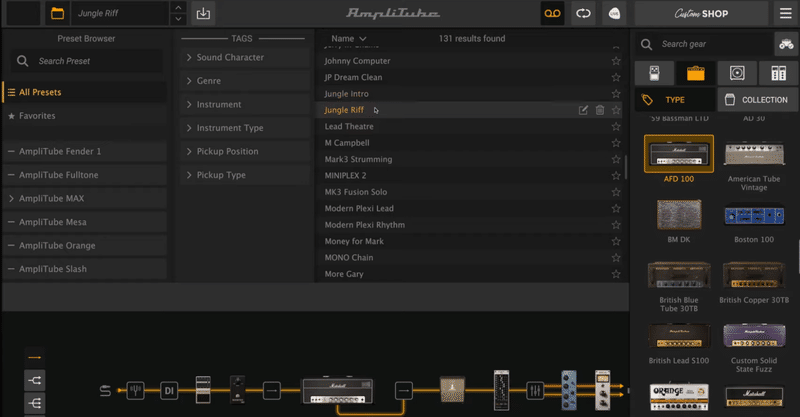The width and height of the screenshot is (800, 417).
Task: Delete the Jungle Riff preset with trash icon
Action: coord(599,110)
